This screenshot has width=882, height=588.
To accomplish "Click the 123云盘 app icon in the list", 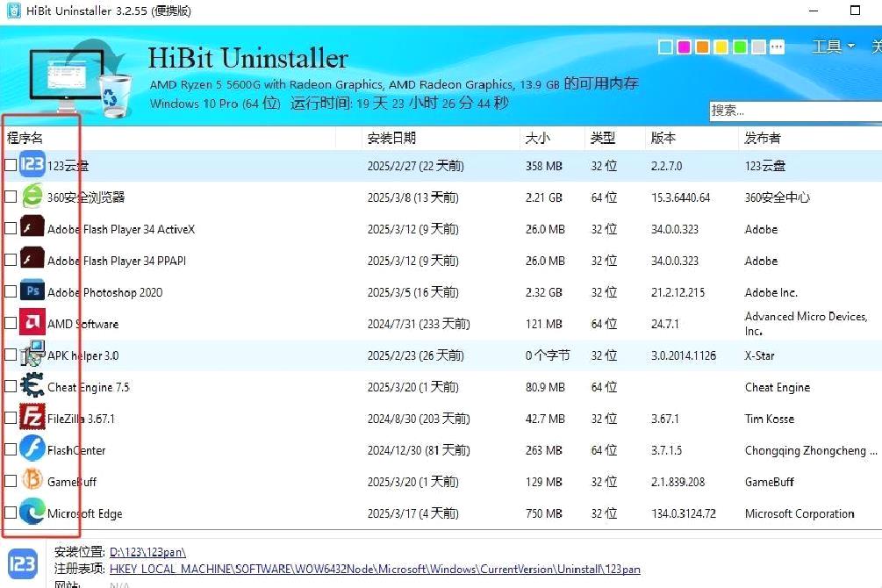I will 32,164.
